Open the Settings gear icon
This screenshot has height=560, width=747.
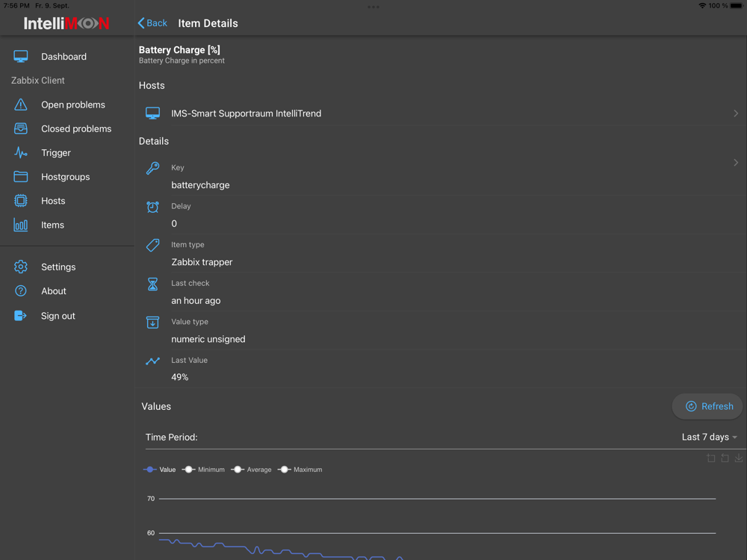(x=20, y=267)
